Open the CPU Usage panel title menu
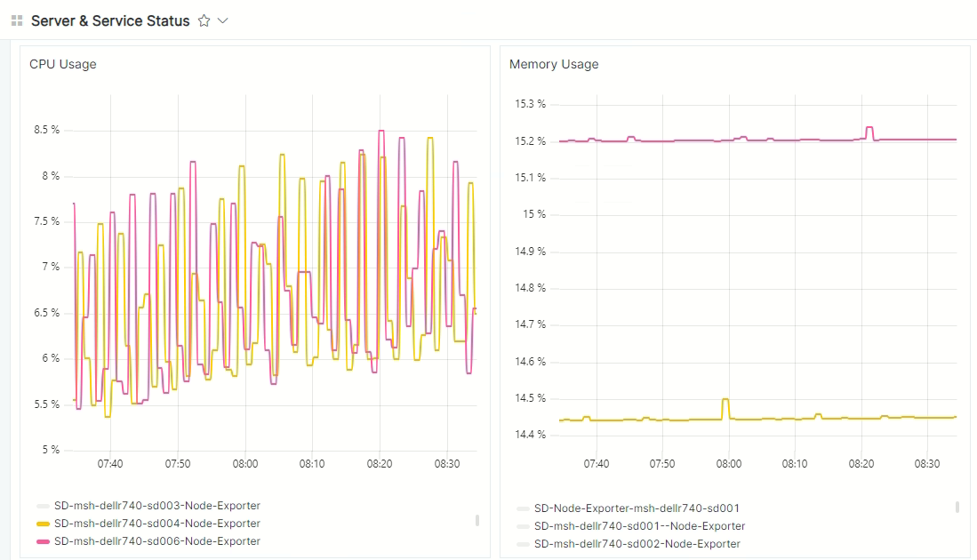 pos(63,64)
